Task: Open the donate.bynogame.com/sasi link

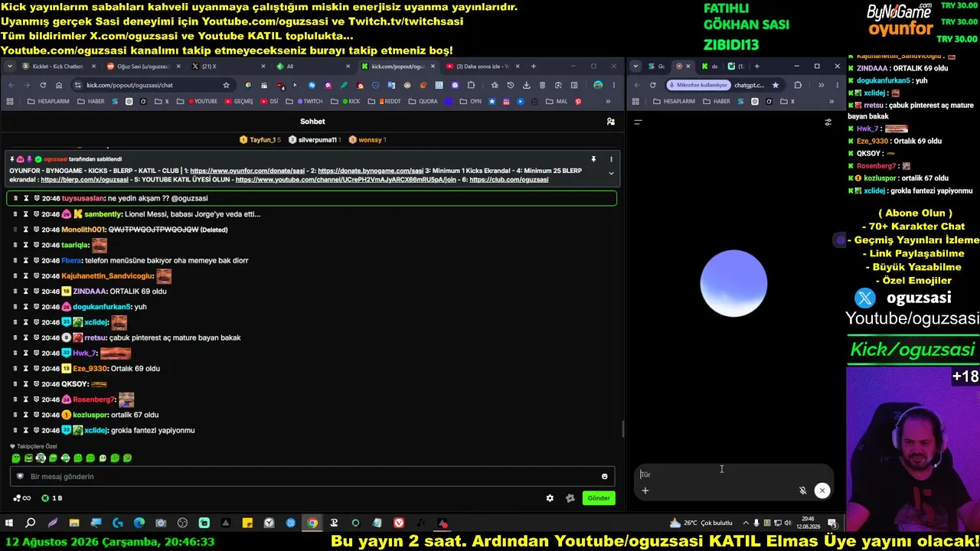Action: [x=371, y=171]
